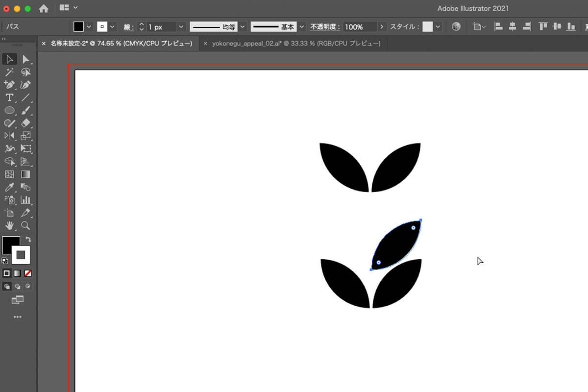588x392 pixels.
Task: Select the Direct Selection tool
Action: 26,59
